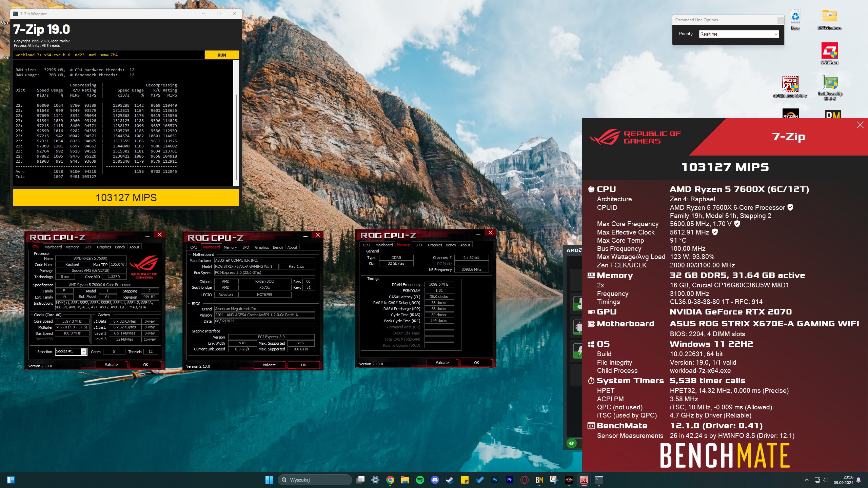The width and height of the screenshot is (868, 488).
Task: Open the Recycle Bin (Kosz) desktop icon
Action: click(795, 20)
